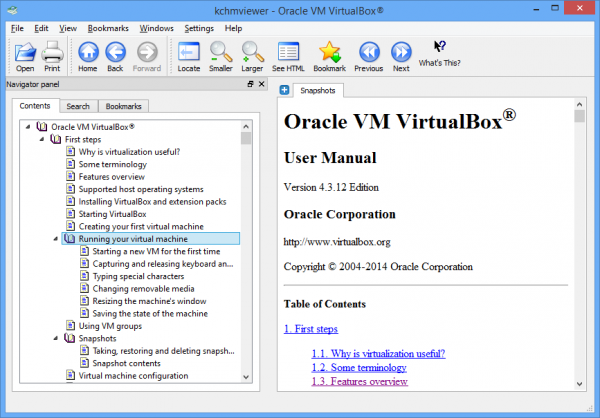
Task: Click the contents tree scroll down arrow
Action: 246,377
